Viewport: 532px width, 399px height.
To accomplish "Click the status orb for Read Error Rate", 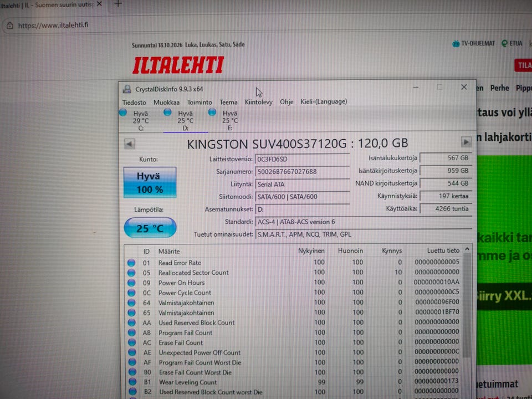I will [131, 263].
